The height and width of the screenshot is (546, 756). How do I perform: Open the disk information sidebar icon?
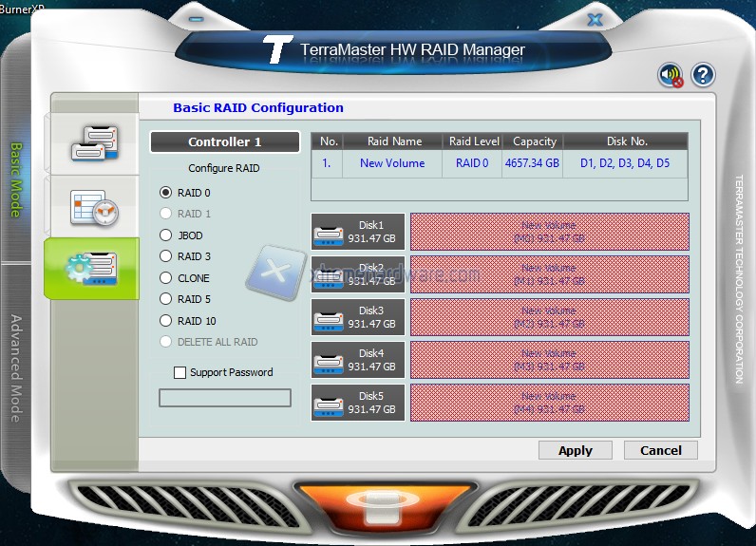[x=93, y=142]
